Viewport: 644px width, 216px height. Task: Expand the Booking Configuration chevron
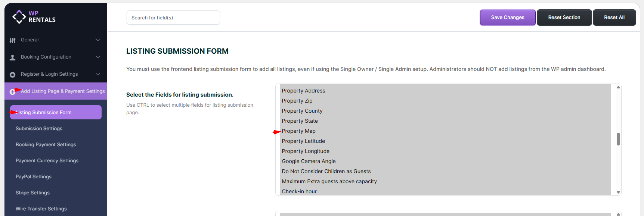98,57
